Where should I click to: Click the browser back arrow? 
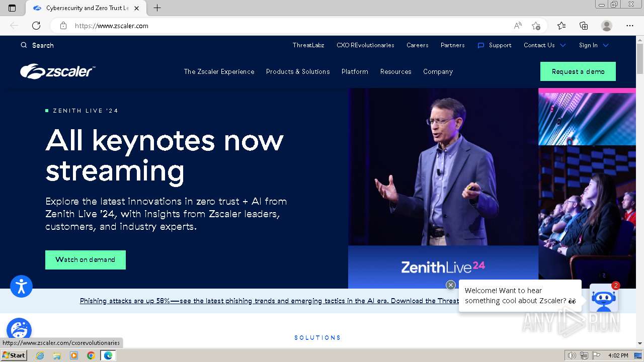(14, 26)
